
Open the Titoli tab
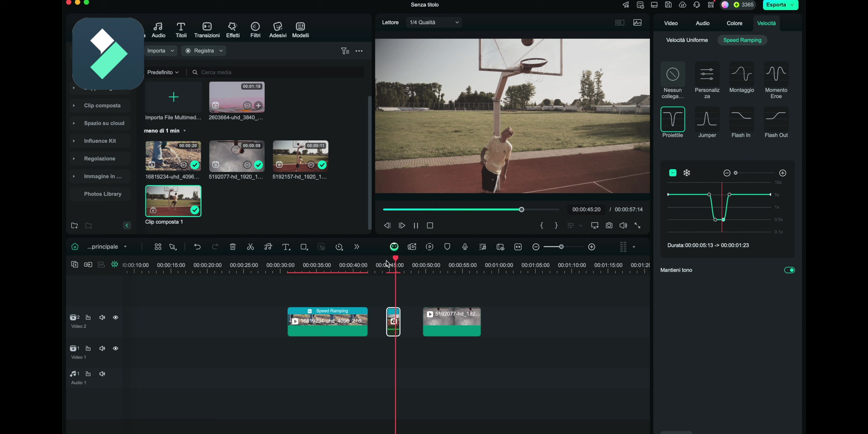click(x=181, y=30)
